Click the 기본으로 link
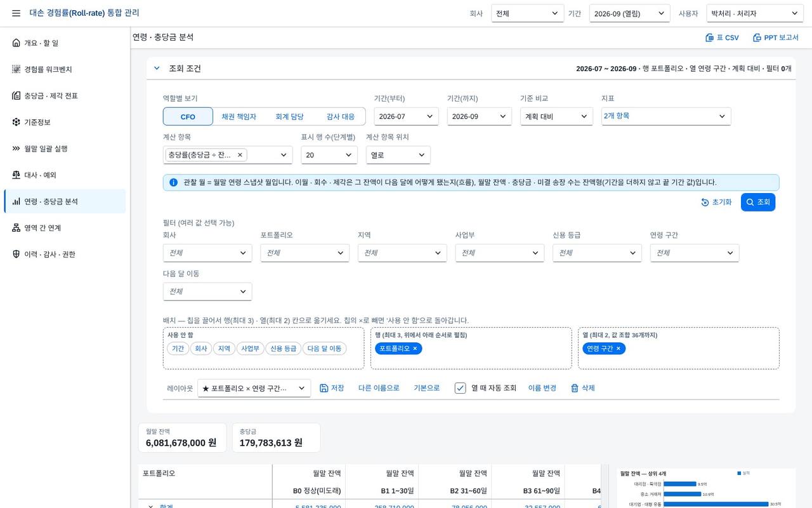The height and width of the screenshot is (508, 812). point(427,388)
